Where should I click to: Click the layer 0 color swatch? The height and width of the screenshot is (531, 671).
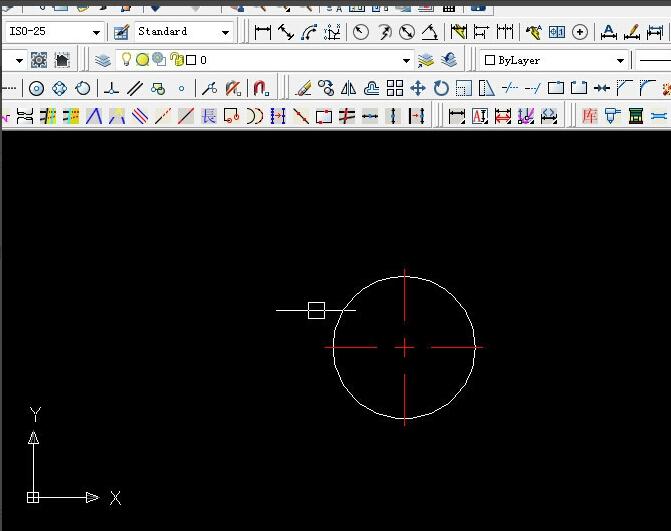pyautogui.click(x=190, y=60)
